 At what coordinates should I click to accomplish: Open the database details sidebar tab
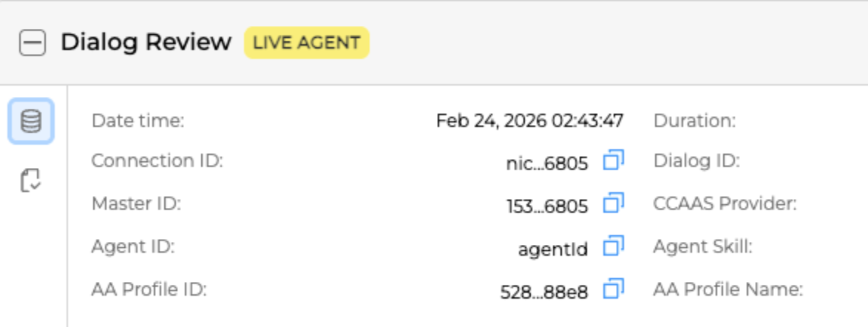tap(31, 121)
